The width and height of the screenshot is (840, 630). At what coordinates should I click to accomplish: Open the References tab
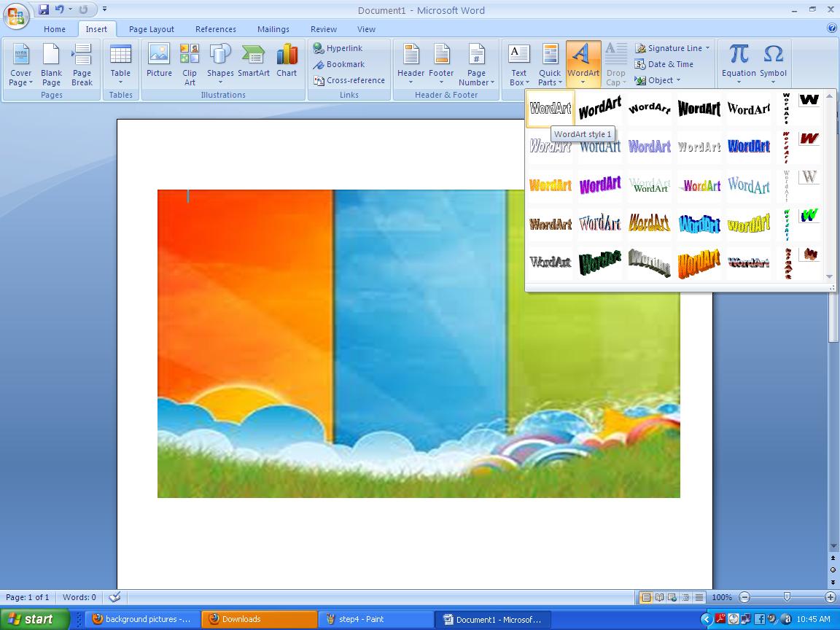tap(215, 29)
